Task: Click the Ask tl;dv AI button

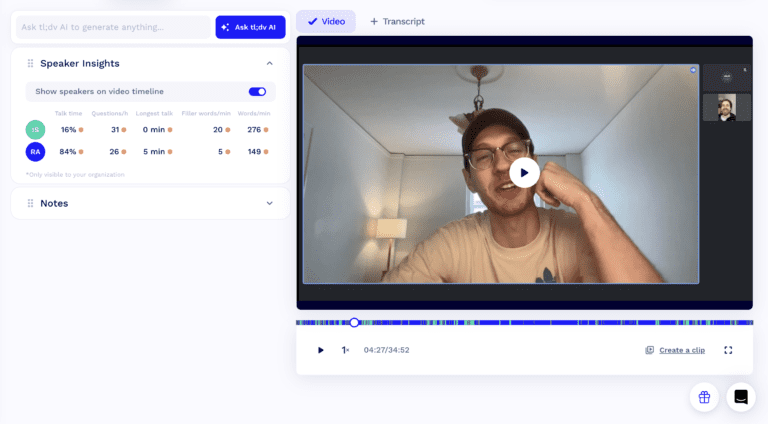Action: click(x=250, y=27)
